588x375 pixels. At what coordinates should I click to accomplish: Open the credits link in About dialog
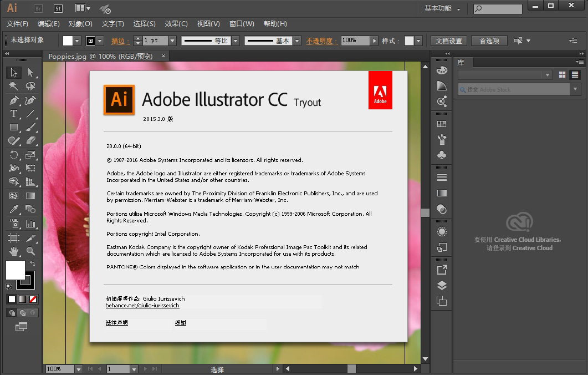click(180, 322)
